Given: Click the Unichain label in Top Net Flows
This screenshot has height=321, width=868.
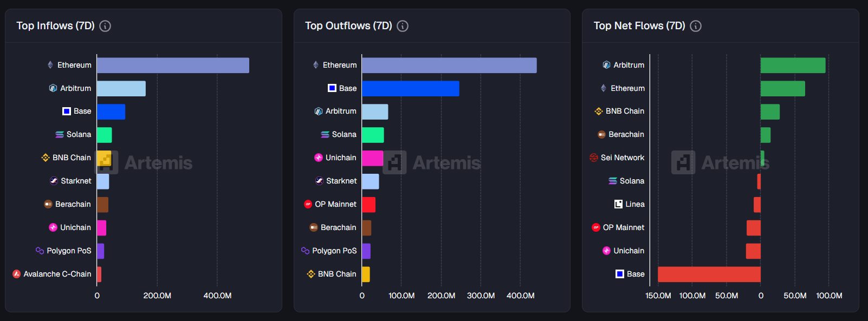Looking at the screenshot, I should 629,251.
